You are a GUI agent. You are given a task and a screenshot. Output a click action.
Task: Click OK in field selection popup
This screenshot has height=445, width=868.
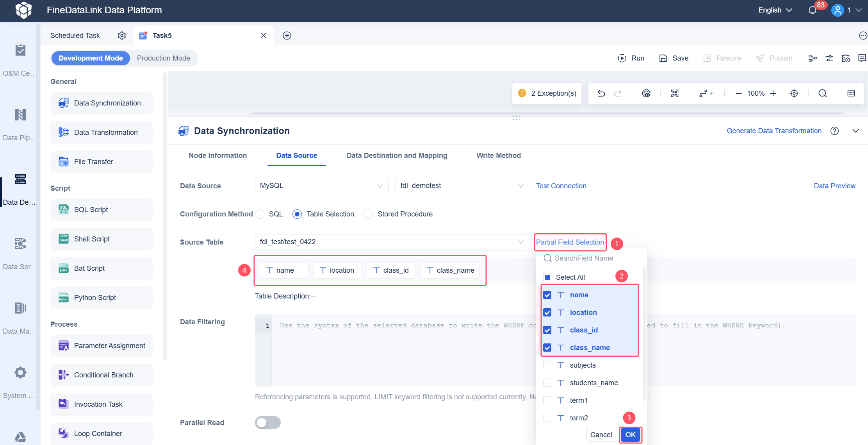(x=631, y=435)
